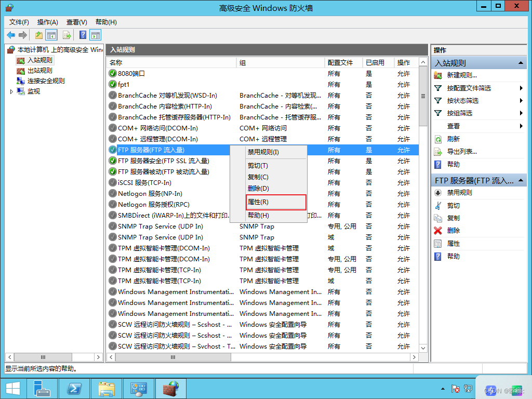This screenshot has height=399, width=532.
Task: Click the 复制 copy icon in actions pane
Action: (438, 218)
